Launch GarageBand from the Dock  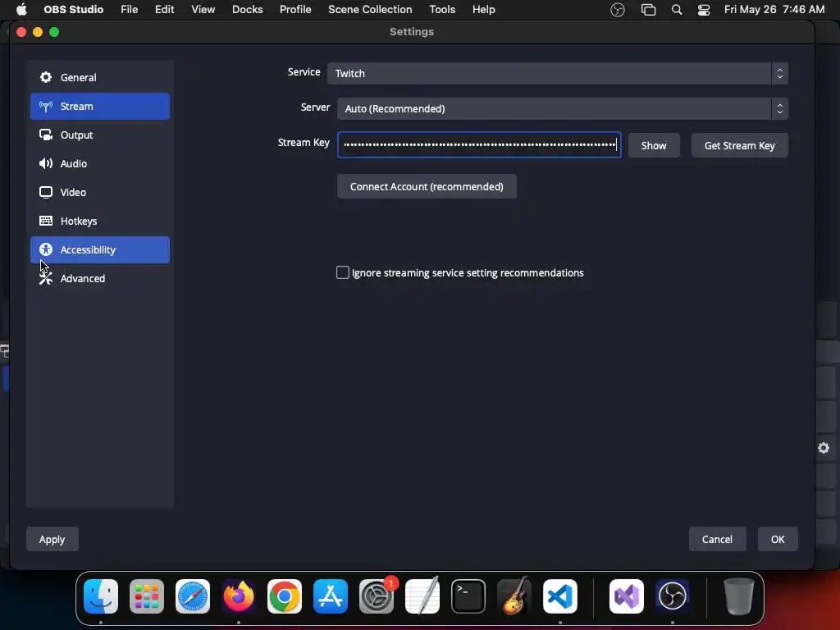(514, 596)
